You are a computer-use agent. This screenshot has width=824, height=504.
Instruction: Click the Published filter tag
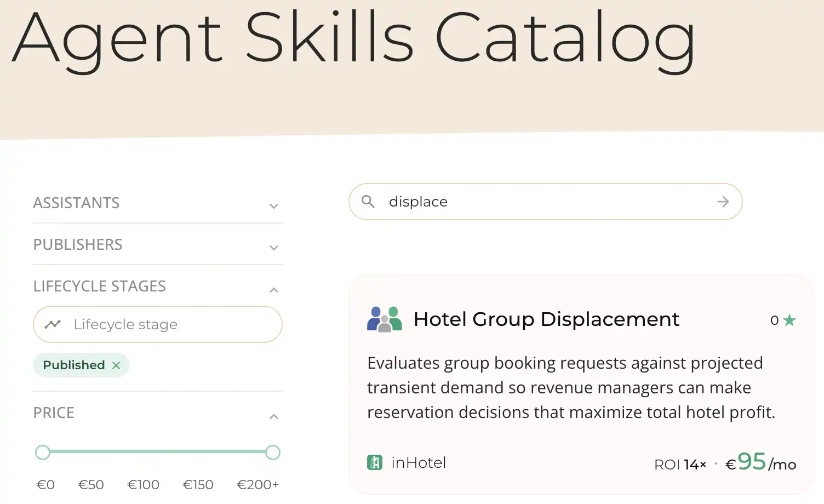tap(81, 365)
